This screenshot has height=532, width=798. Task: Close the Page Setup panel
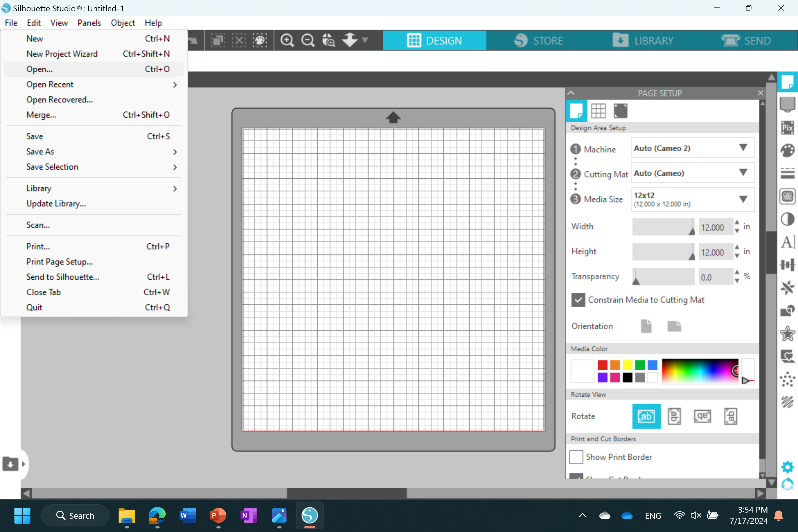(760, 93)
